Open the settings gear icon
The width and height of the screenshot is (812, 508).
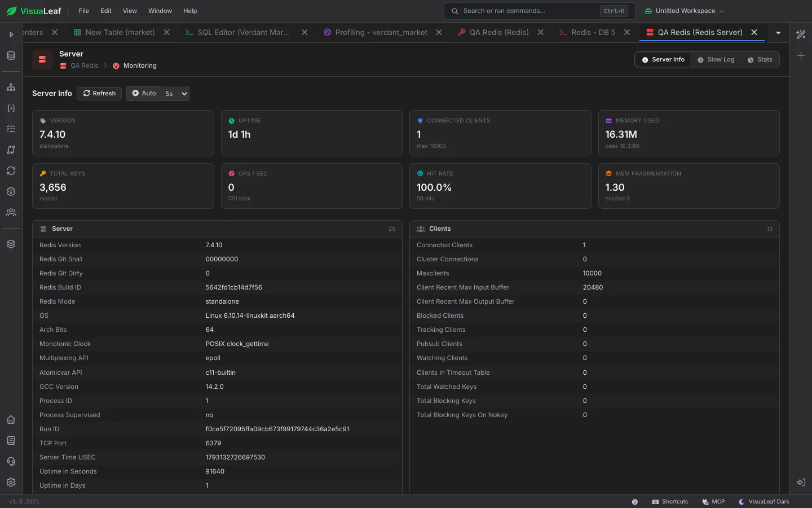pos(11,482)
